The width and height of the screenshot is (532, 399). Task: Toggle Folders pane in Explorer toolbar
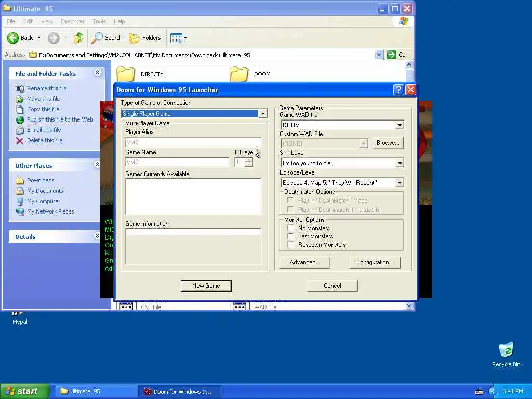(x=145, y=38)
